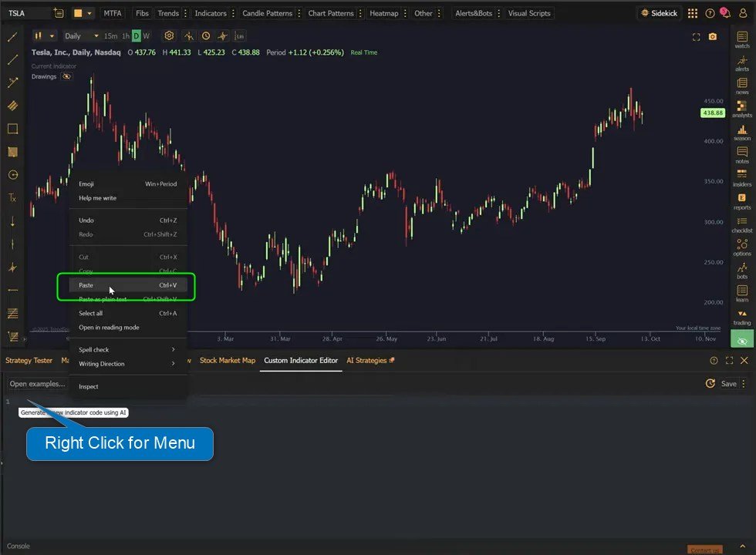Open the Visual Scripts button
The image size is (756, 555).
pos(529,14)
